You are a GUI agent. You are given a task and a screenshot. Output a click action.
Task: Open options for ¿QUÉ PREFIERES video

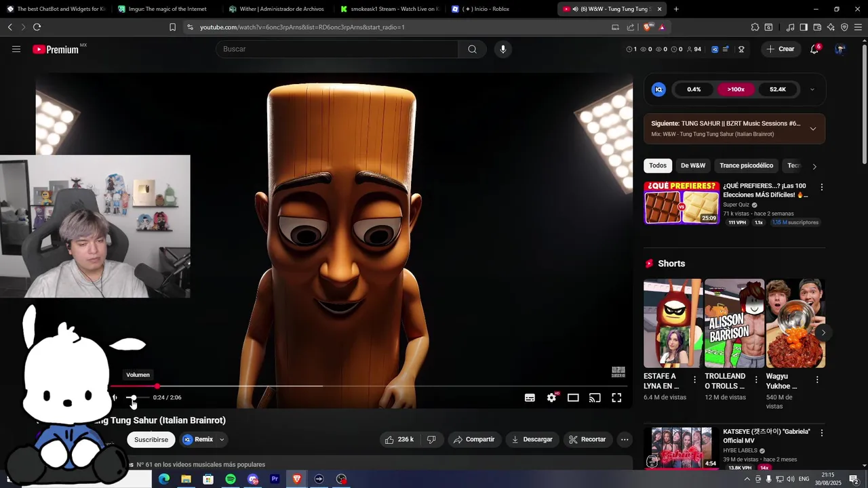(821, 187)
